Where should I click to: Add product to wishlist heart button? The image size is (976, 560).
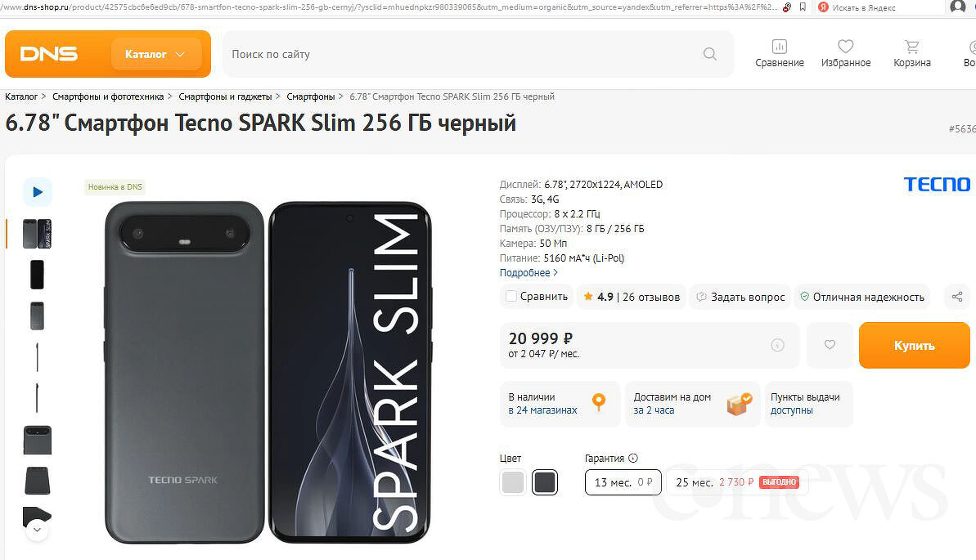pos(830,345)
